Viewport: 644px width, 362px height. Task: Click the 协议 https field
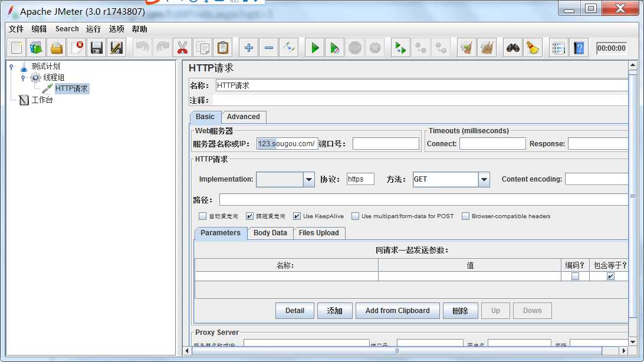(x=360, y=179)
